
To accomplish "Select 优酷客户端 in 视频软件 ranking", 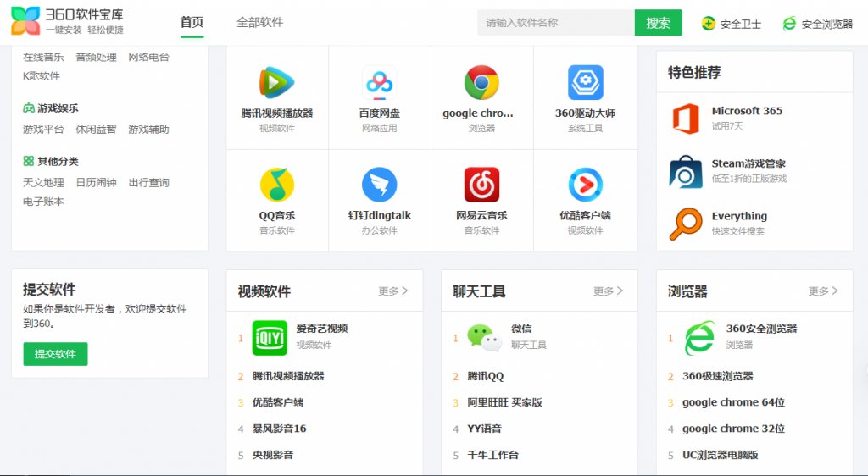I will pyautogui.click(x=278, y=402).
